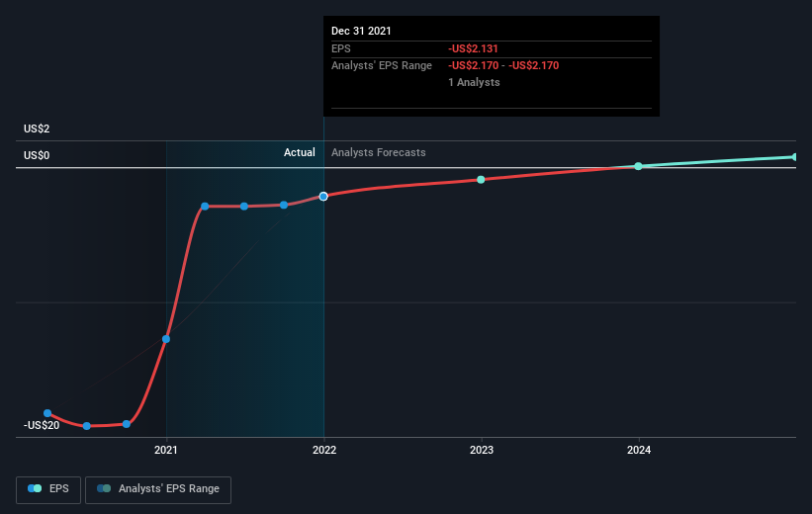
Task: Click the earliest EPS data point near -US$20
Action: coord(47,413)
